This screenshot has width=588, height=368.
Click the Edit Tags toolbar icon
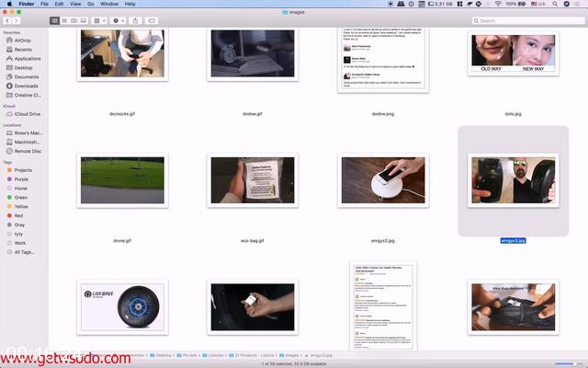coord(152,20)
